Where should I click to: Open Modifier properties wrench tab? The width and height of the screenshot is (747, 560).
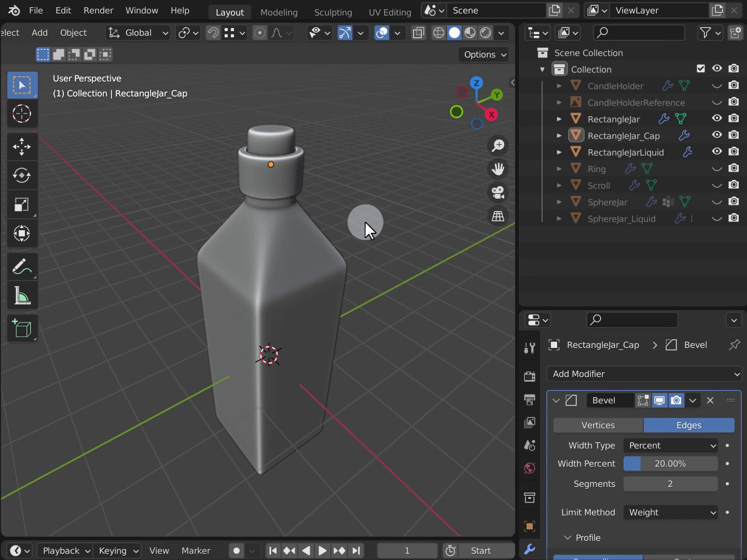(x=530, y=549)
